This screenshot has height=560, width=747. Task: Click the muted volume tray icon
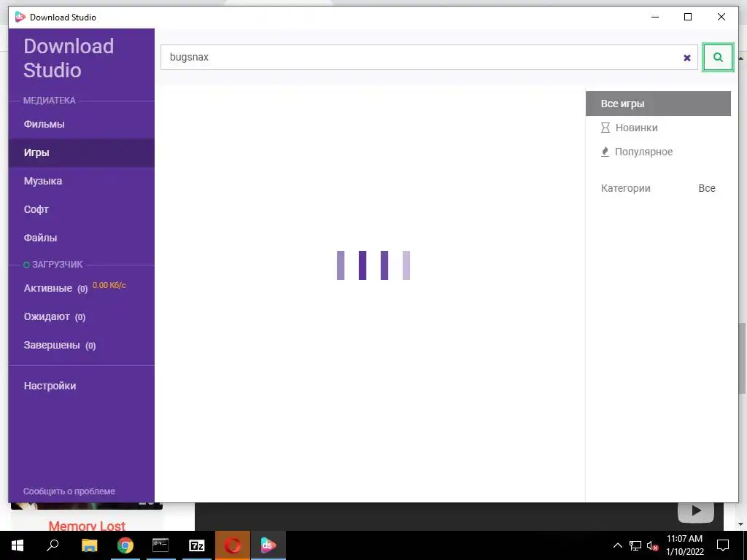653,545
